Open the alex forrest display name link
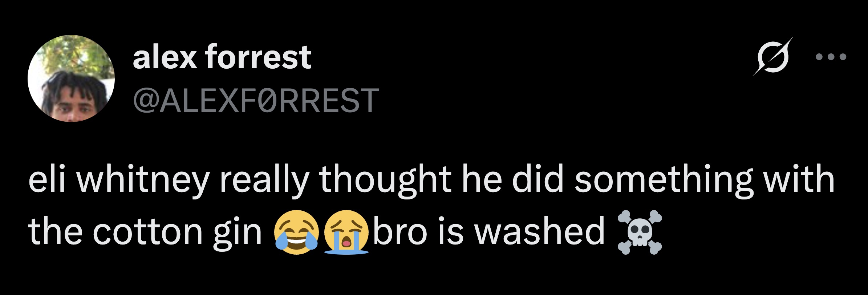Image resolution: width=868 pixels, height=295 pixels. 222,57
